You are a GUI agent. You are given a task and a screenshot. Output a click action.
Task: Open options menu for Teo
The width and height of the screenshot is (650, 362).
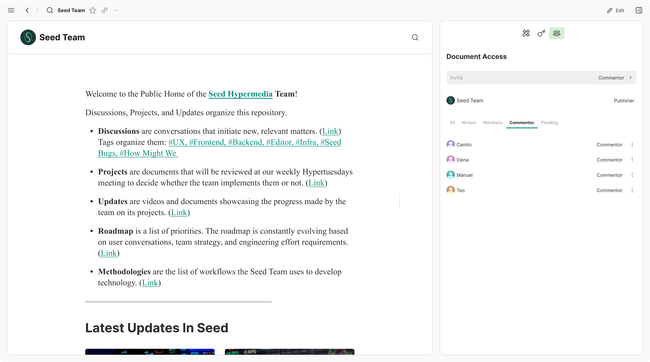pos(632,190)
